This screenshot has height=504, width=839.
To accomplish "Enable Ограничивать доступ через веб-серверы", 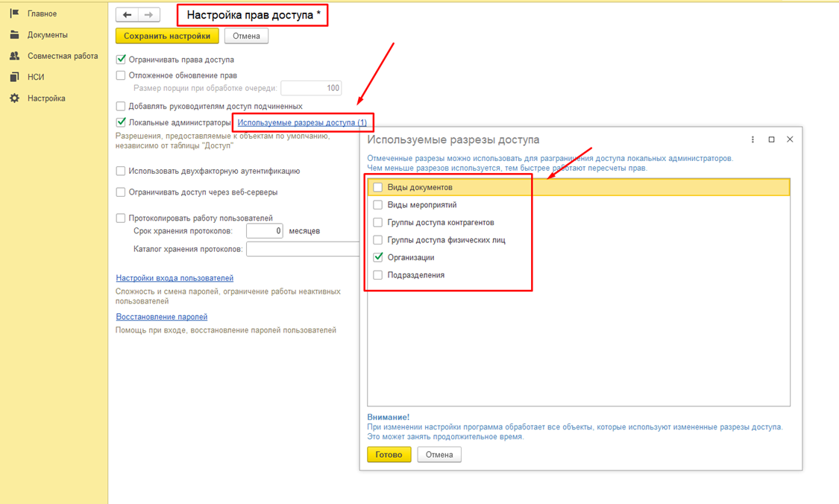I will (x=121, y=192).
